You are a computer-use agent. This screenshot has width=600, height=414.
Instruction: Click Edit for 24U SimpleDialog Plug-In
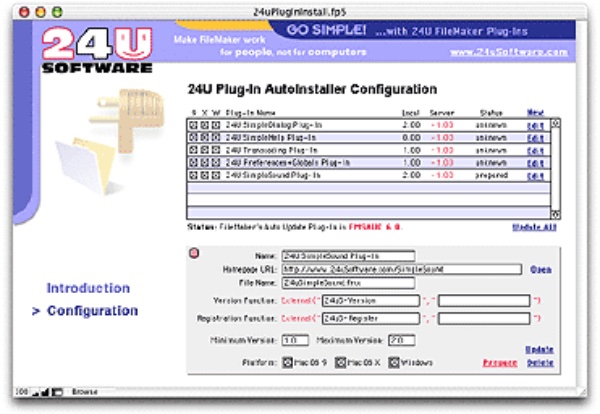coord(535,126)
